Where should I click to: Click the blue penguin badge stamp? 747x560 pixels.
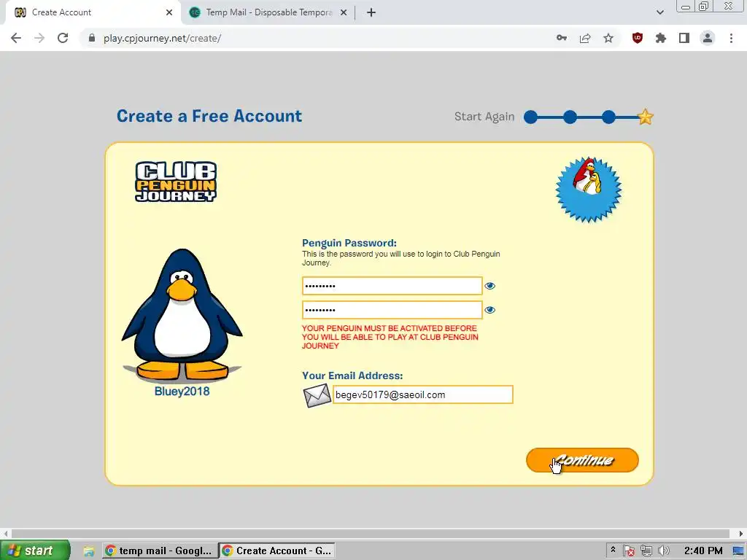tap(589, 190)
